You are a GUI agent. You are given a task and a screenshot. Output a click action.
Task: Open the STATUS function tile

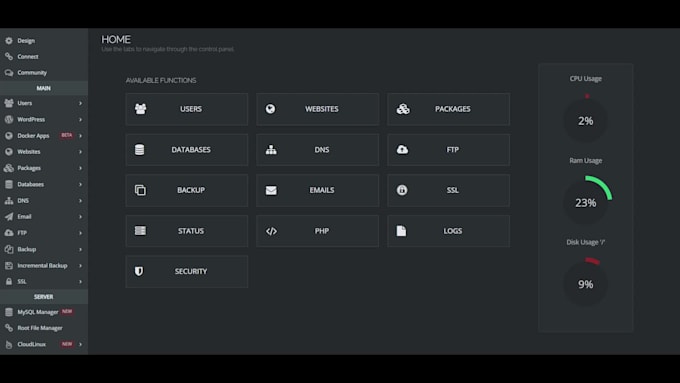coord(187,231)
